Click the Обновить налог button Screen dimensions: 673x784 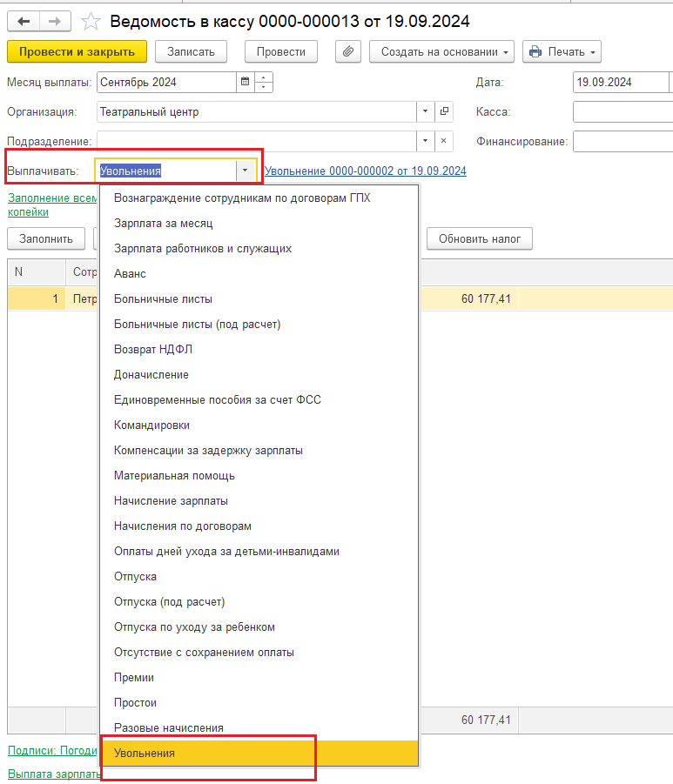(480, 239)
